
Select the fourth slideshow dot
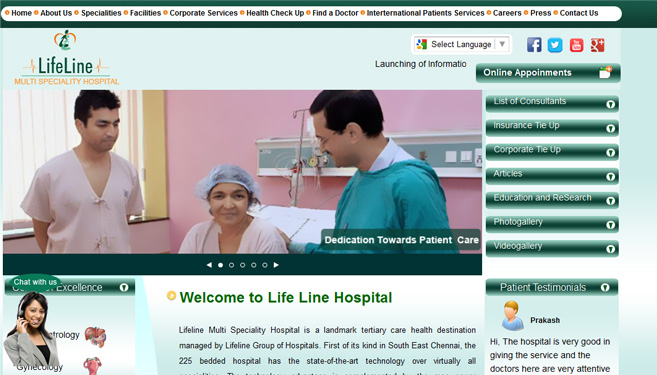click(x=253, y=265)
